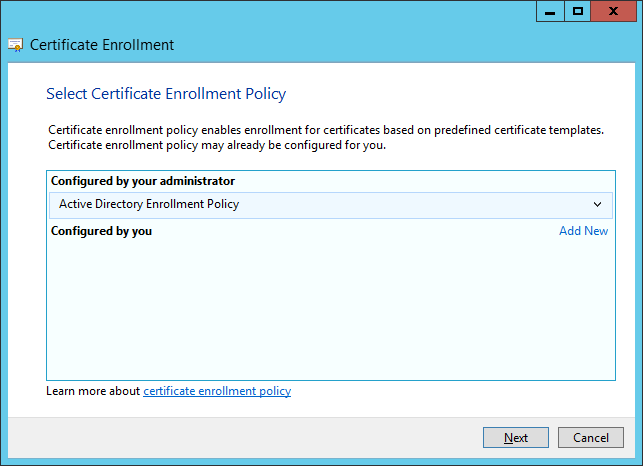The image size is (643, 466).
Task: Click the Learn more about text
Action: [93, 391]
